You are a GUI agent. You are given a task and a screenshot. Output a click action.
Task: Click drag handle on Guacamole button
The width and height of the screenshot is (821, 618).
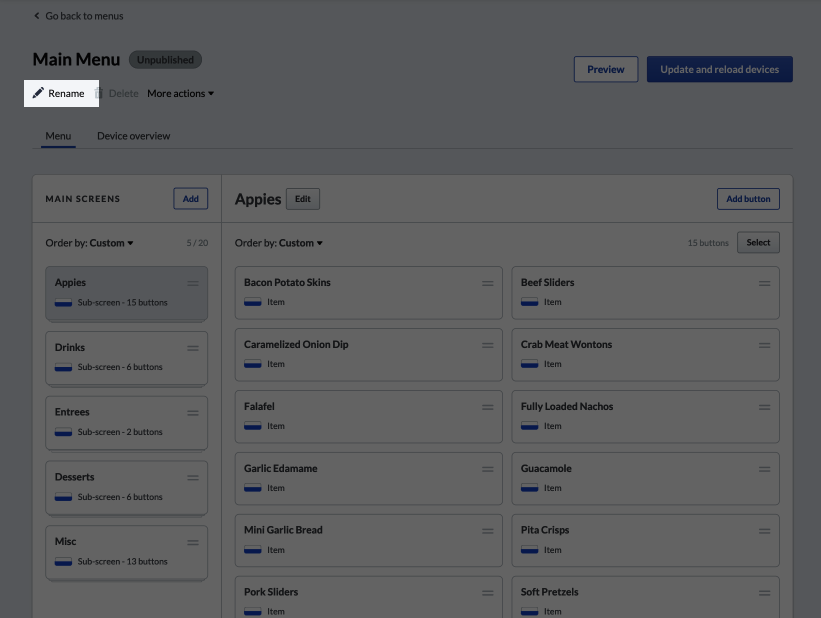tap(765, 469)
